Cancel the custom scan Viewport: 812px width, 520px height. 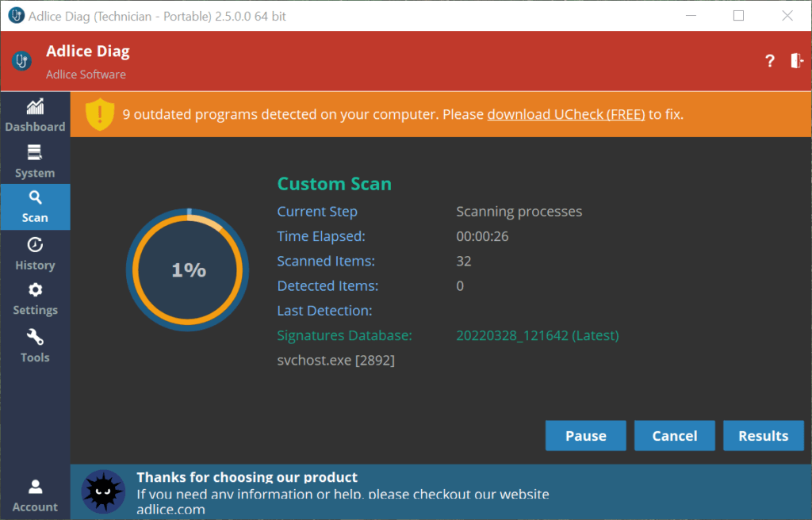click(675, 436)
